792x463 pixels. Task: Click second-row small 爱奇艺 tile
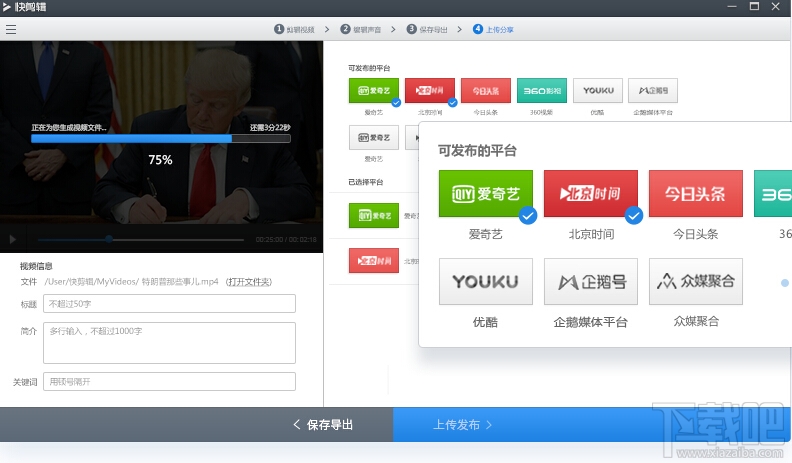(x=374, y=137)
